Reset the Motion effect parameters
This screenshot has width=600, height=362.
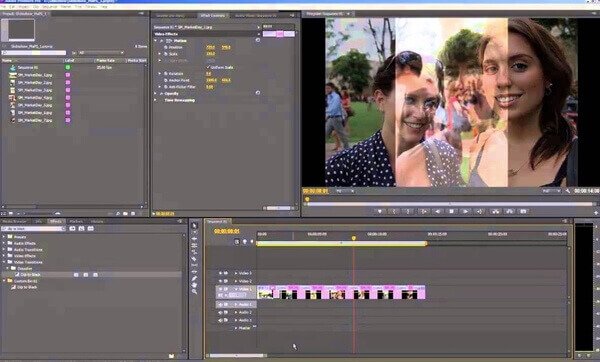coord(258,40)
